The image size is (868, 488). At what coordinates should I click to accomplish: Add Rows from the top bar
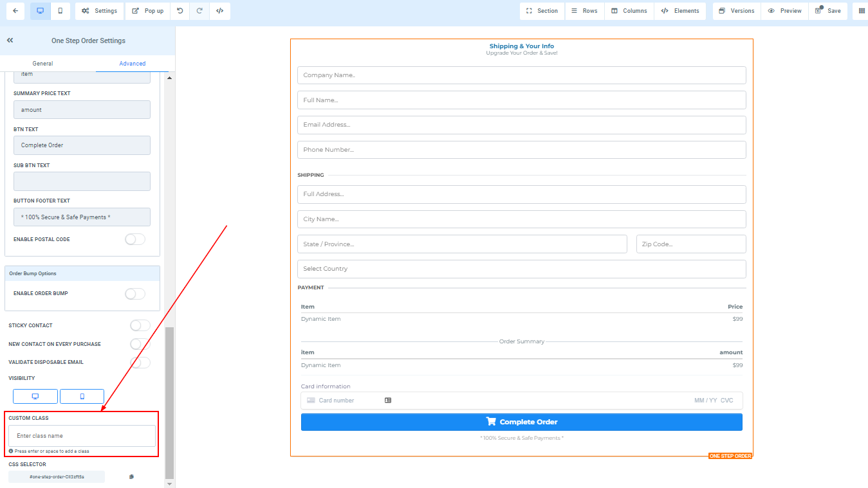pyautogui.click(x=584, y=11)
